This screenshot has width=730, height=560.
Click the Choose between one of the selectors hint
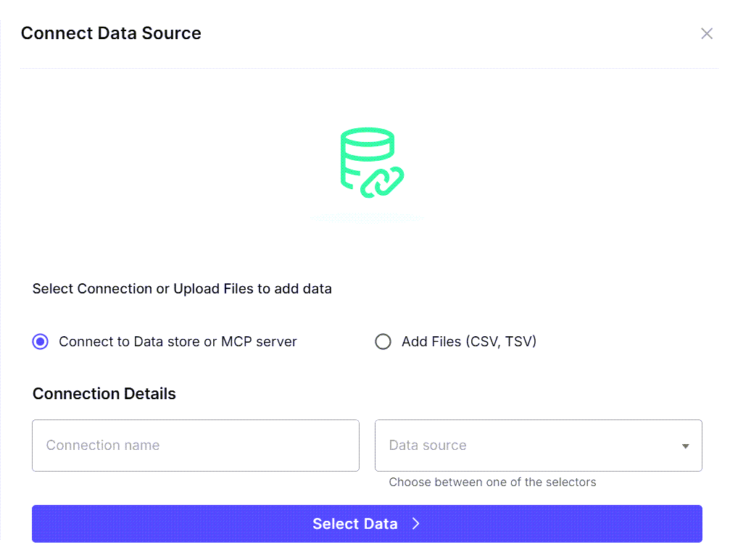(x=493, y=482)
